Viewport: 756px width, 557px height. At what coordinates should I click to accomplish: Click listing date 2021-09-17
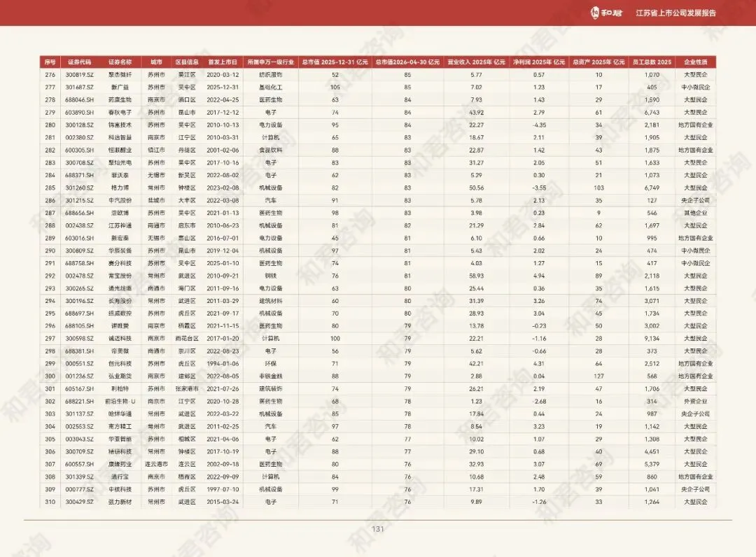click(x=223, y=313)
